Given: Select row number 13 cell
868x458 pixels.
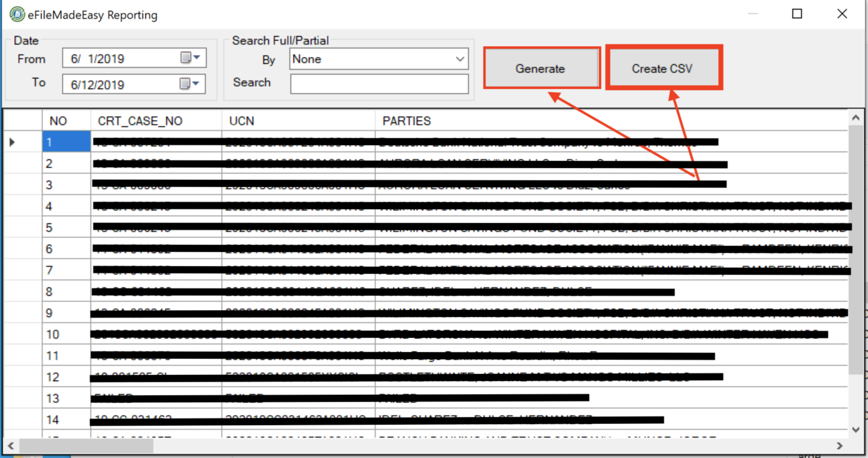Looking at the screenshot, I should pos(67,398).
